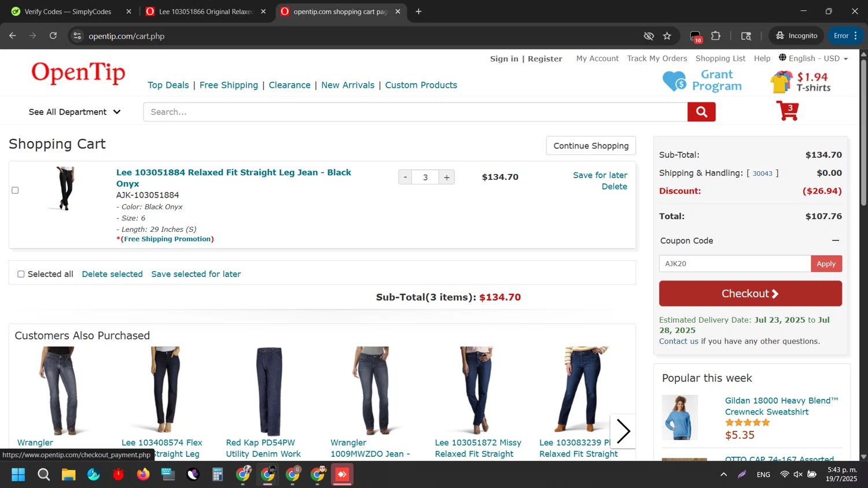The image size is (868, 488).
Task: Open the Help link
Action: click(x=762, y=58)
